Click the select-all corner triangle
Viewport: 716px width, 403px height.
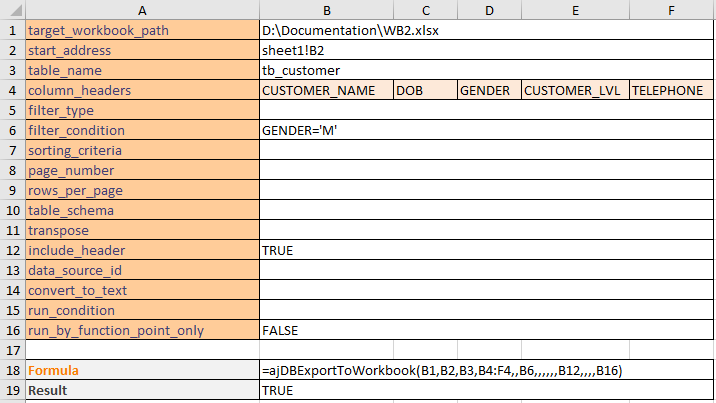click(13, 10)
